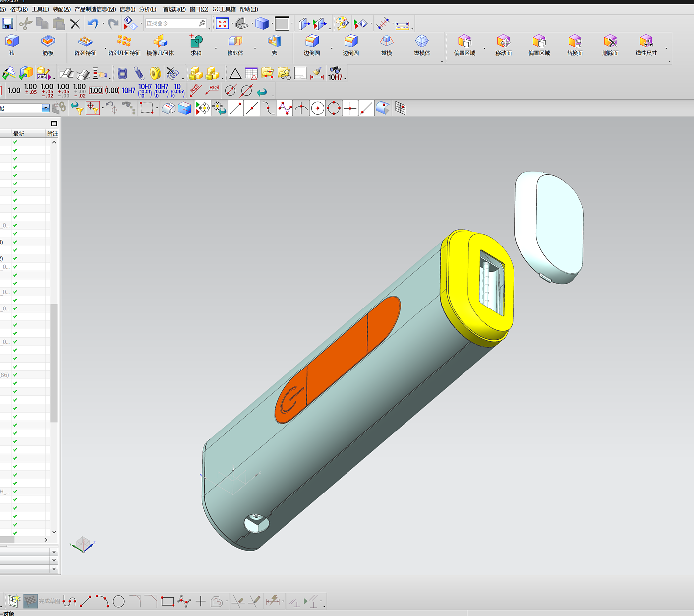
Task: Open the selection filter dropdown
Action: pyautogui.click(x=45, y=108)
